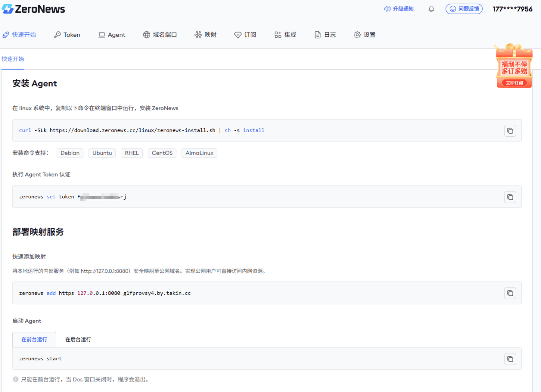The height and width of the screenshot is (392, 541).
Task: Click the 问题反馈 feedback button
Action: coord(464,9)
